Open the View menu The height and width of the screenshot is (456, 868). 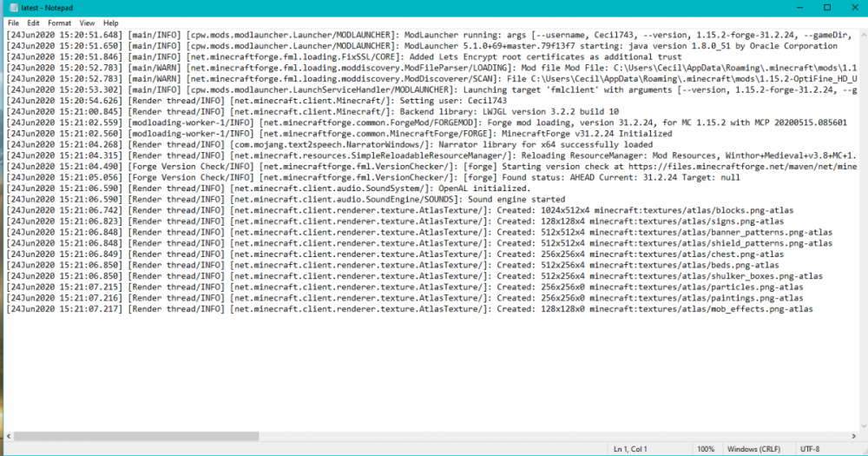click(x=88, y=23)
